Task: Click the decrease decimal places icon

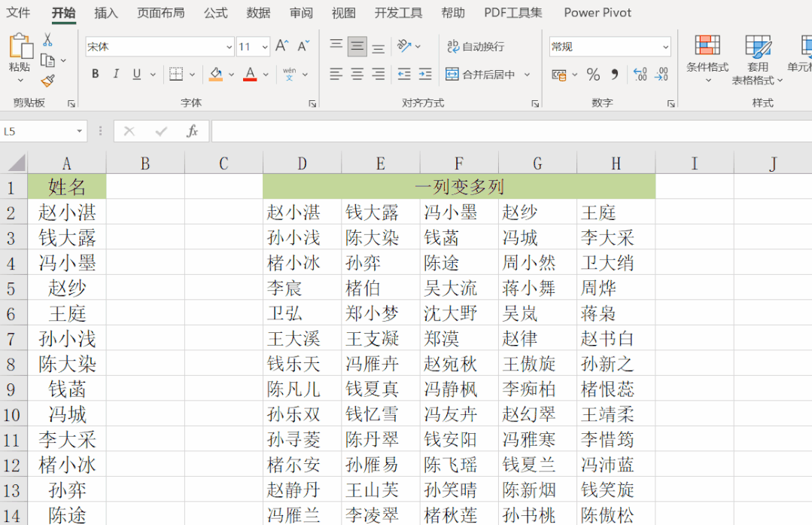Action: tap(663, 75)
